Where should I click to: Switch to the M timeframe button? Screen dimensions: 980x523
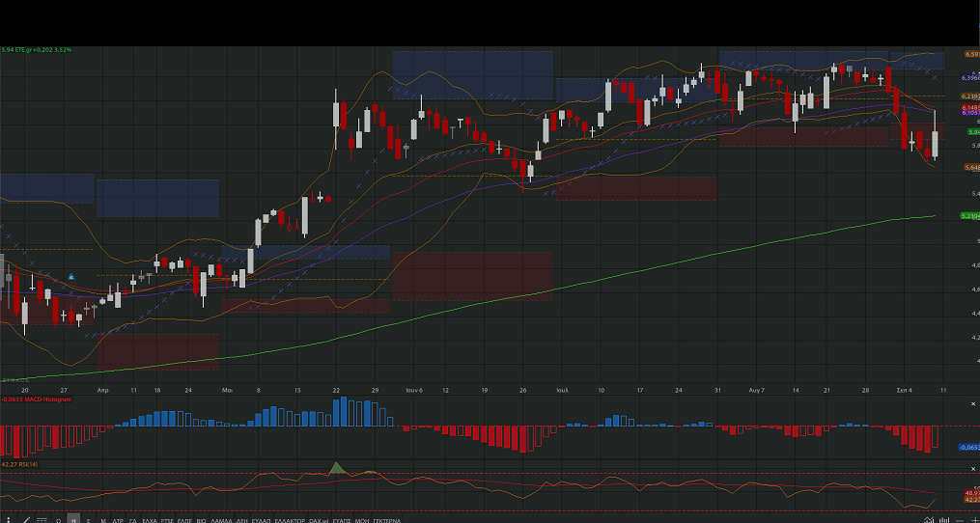(103, 520)
